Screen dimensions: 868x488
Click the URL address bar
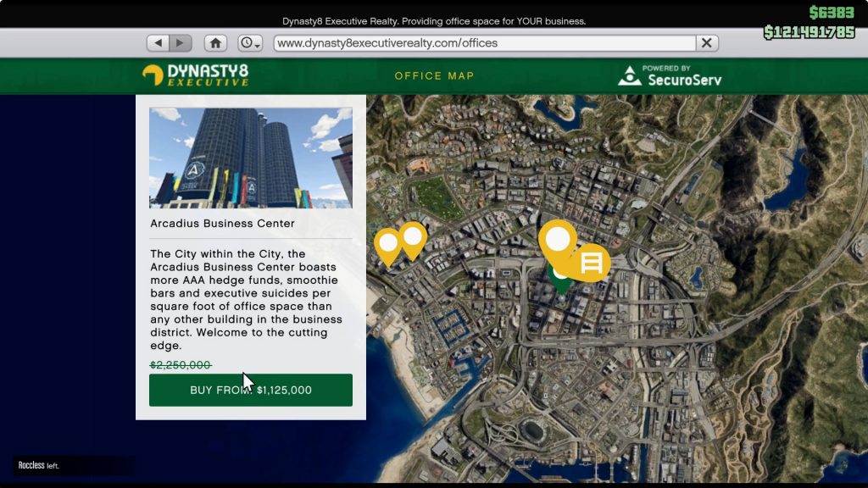point(484,42)
